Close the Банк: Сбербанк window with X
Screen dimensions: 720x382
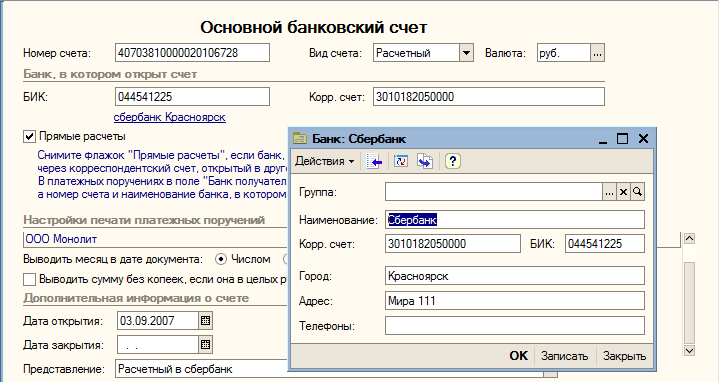pos(643,139)
